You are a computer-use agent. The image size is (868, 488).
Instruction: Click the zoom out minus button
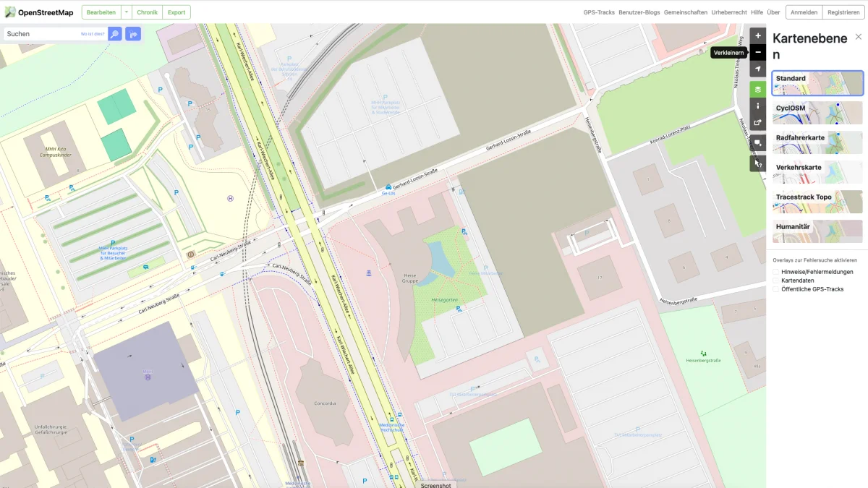click(757, 52)
